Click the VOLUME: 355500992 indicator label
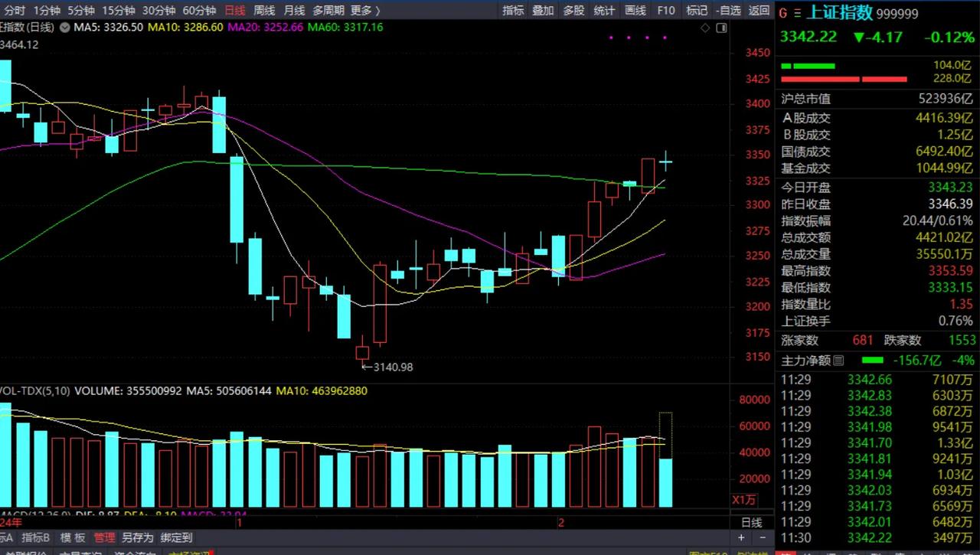 point(128,391)
